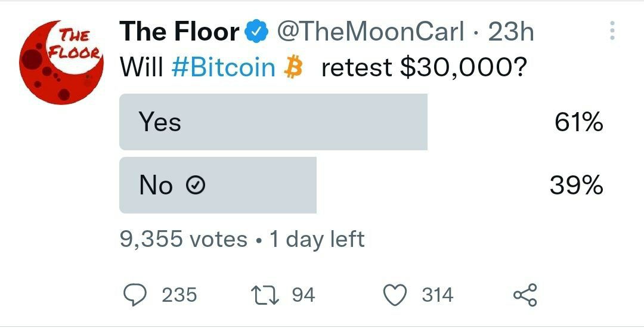Click the checkmark icon beside No
Viewport: 644px width, 328px height.
coord(196,187)
